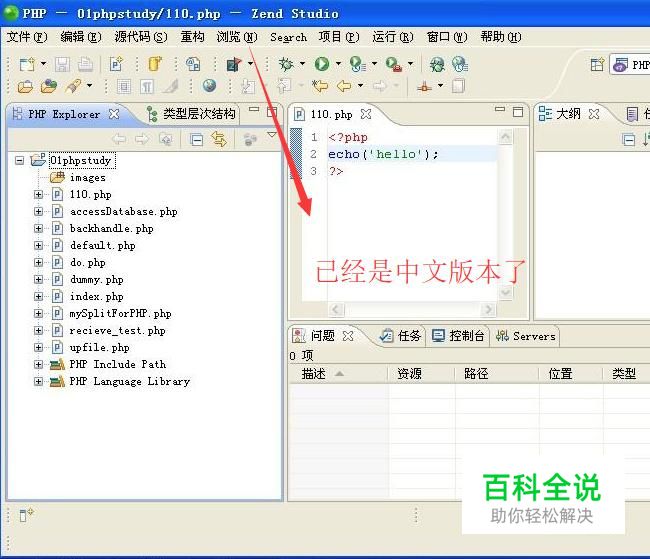This screenshot has height=559, width=650.
Task: Open the 运行(R) menu
Action: click(393, 37)
